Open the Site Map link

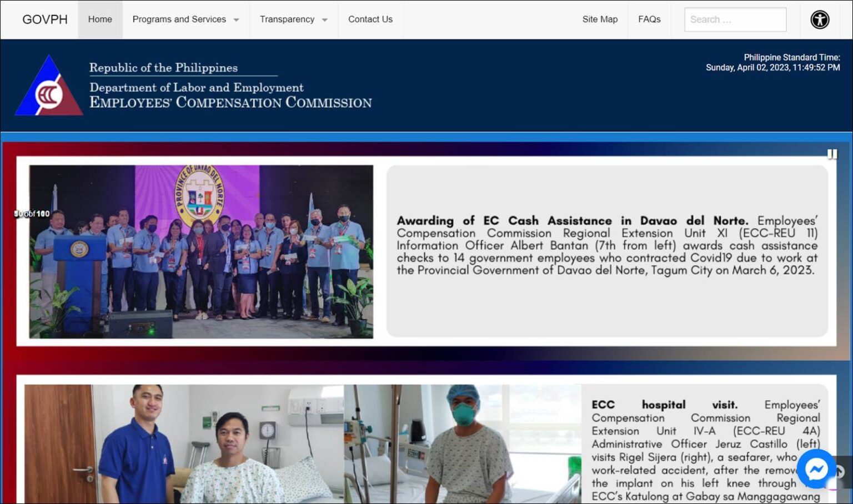(x=600, y=19)
